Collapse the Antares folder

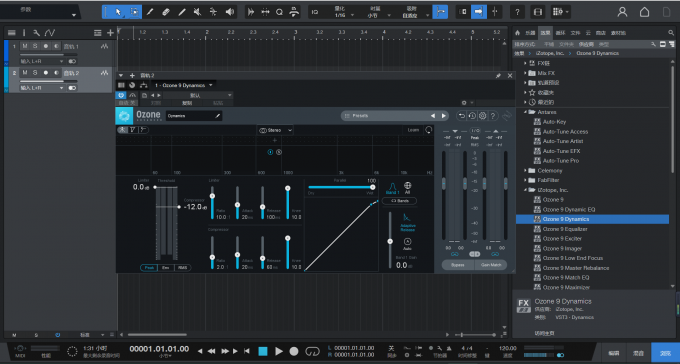[525, 112]
